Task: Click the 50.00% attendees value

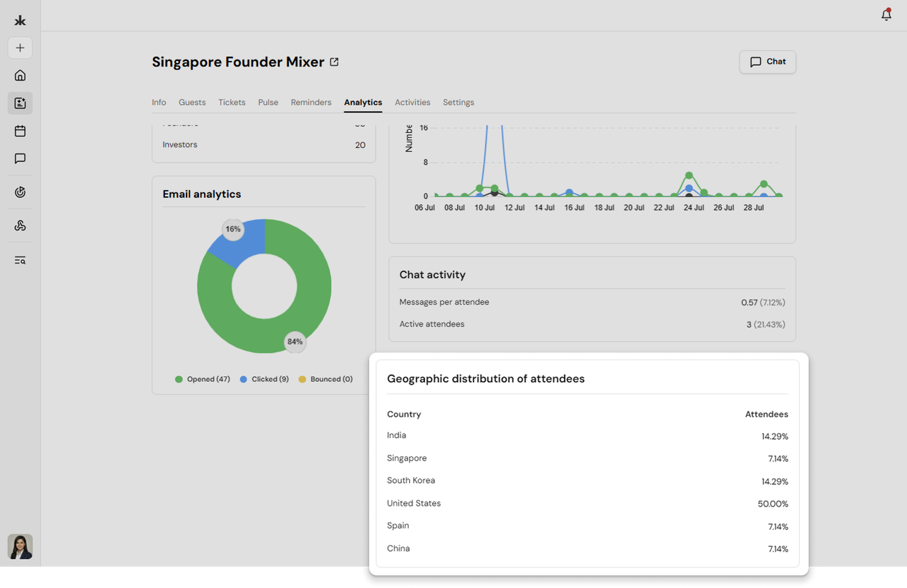Action: pyautogui.click(x=773, y=504)
